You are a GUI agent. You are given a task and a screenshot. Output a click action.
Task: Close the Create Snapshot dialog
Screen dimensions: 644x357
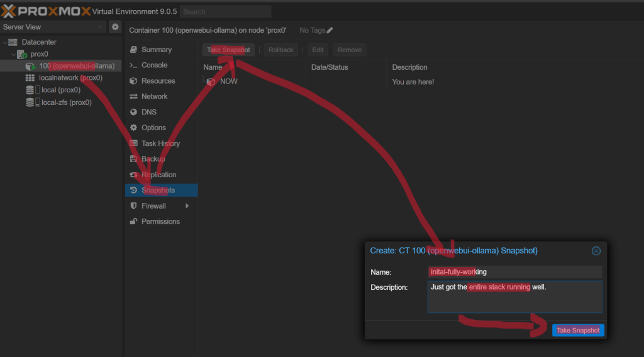pos(596,251)
